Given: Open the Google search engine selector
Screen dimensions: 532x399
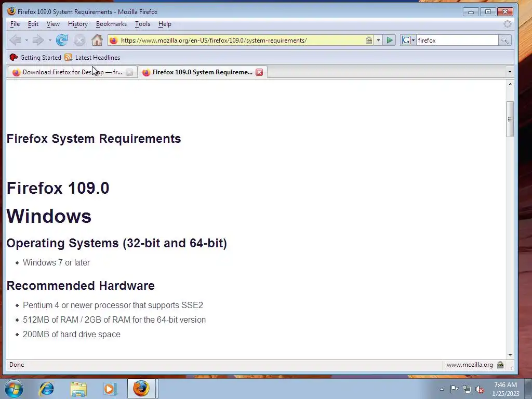Looking at the screenshot, I should 408,41.
